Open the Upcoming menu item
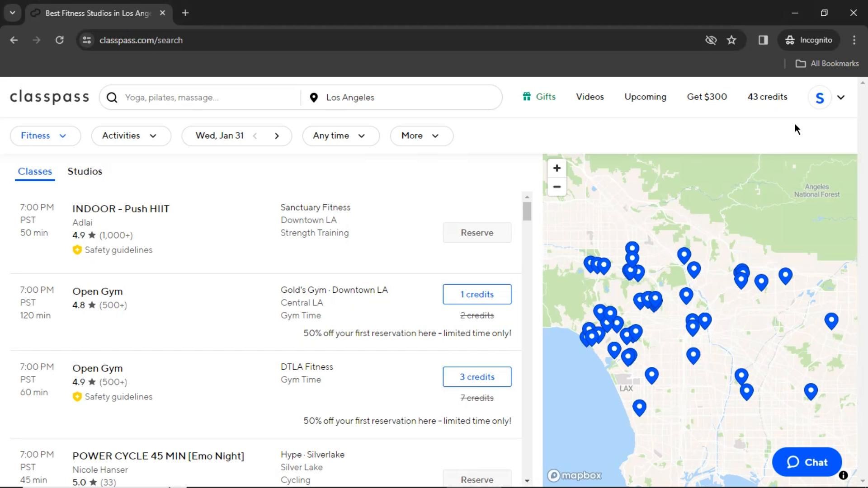Viewport: 868px width, 488px height. [x=645, y=97]
